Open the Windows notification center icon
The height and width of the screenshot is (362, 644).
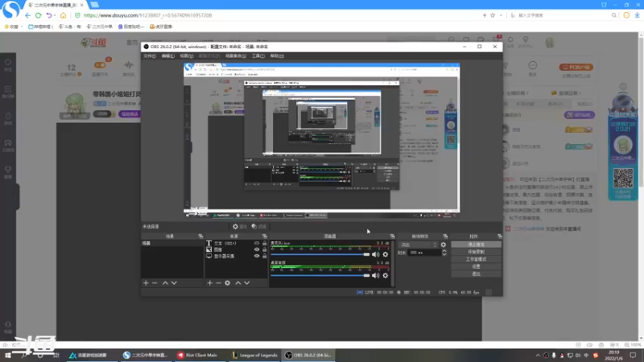click(633, 356)
